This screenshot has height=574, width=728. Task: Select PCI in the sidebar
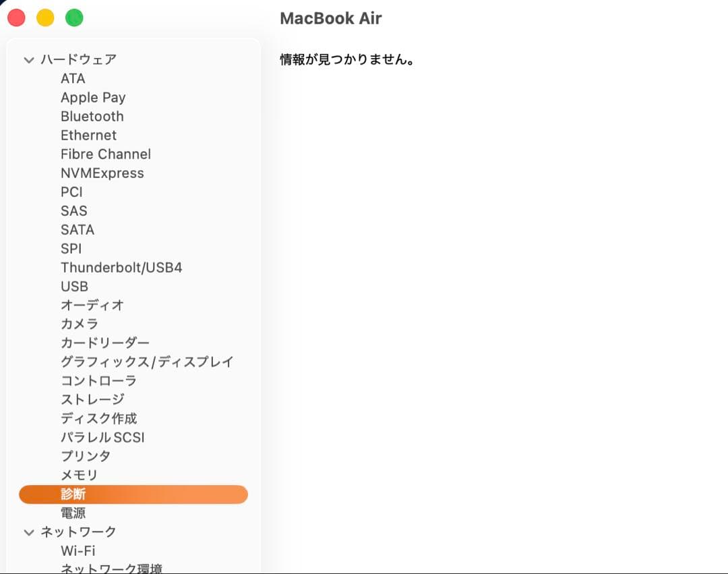pos(71,192)
